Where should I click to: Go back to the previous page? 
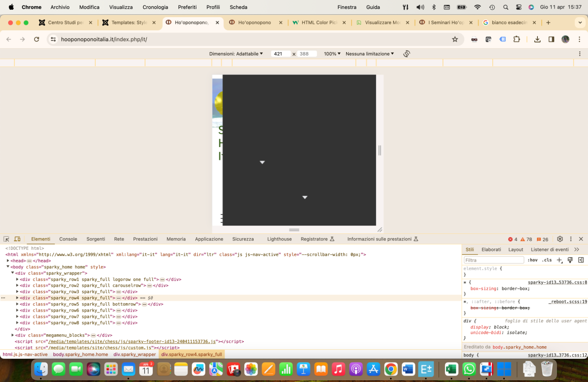tap(9, 39)
